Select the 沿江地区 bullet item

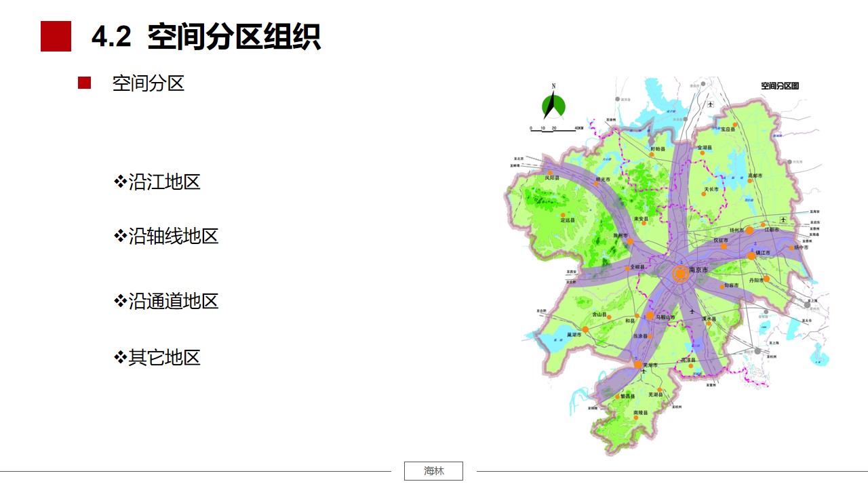[x=157, y=182]
